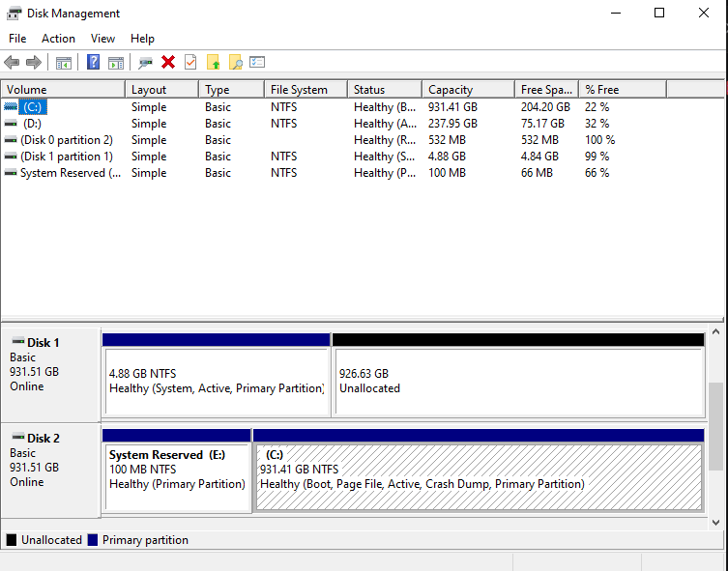This screenshot has width=728, height=571.
Task: Click the 237.95 GB capacity cell
Action: pyautogui.click(x=452, y=124)
